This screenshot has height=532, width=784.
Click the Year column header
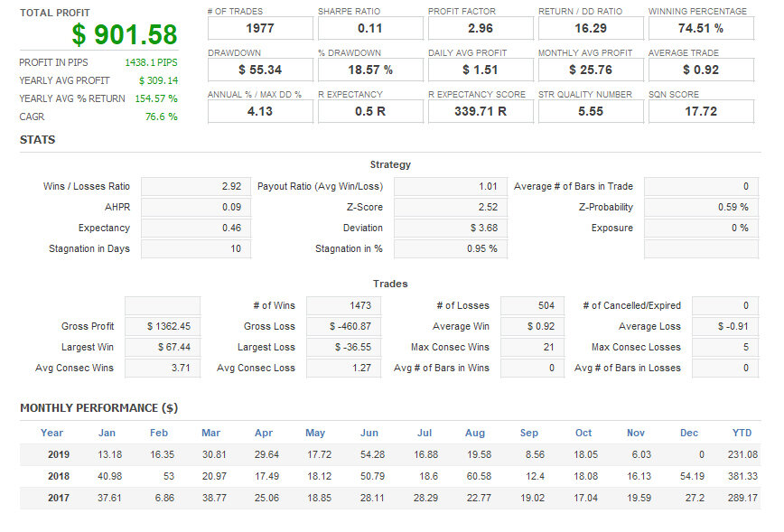coord(52,433)
